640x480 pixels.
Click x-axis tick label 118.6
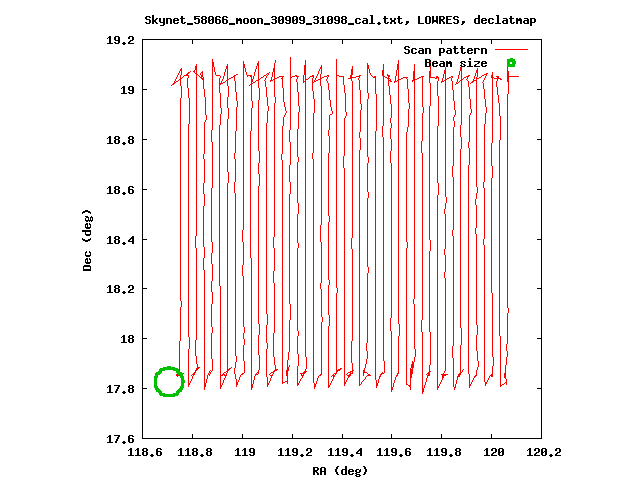point(145,452)
